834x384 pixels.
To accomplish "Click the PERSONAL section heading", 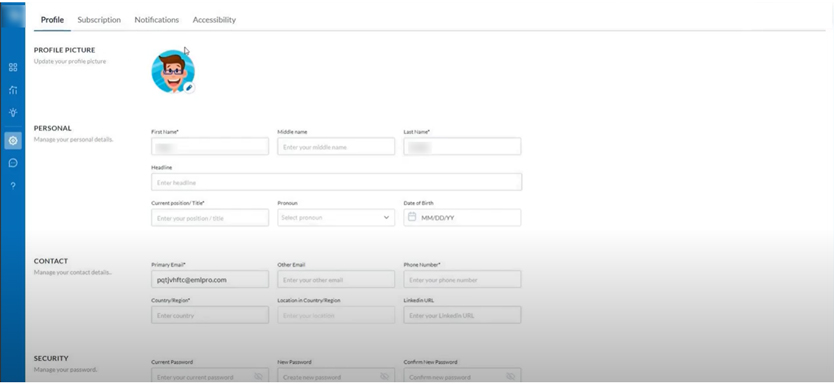I will click(53, 128).
